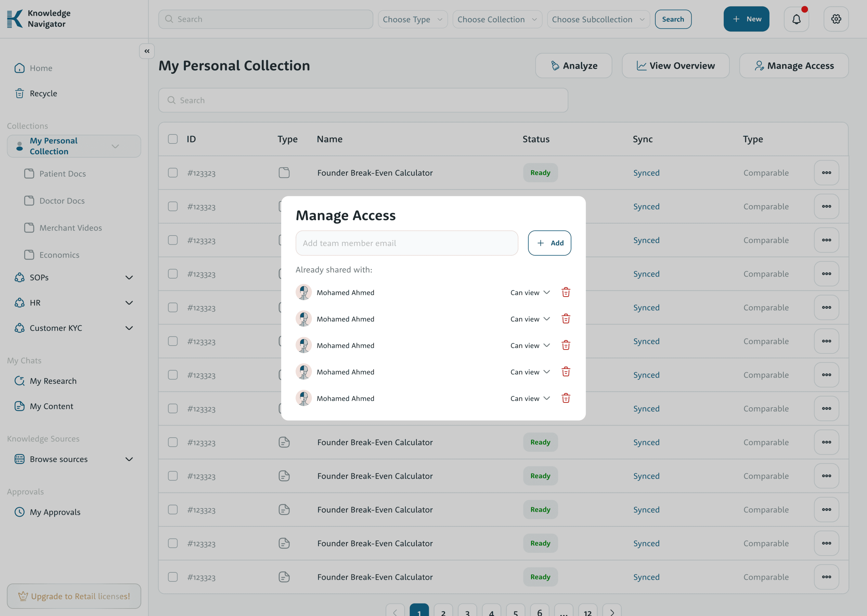Viewport: 867px width, 616px height.
Task: Click Add button in Manage Access
Action: (x=549, y=243)
